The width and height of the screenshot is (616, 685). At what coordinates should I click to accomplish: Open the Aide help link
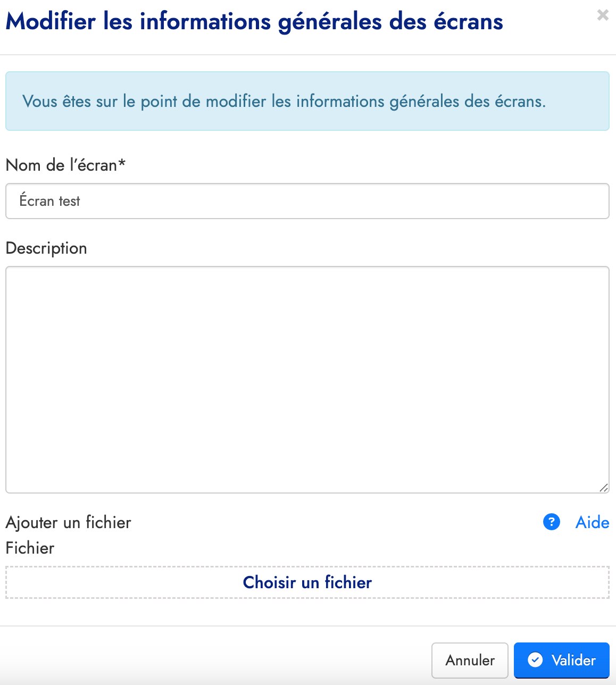click(592, 522)
